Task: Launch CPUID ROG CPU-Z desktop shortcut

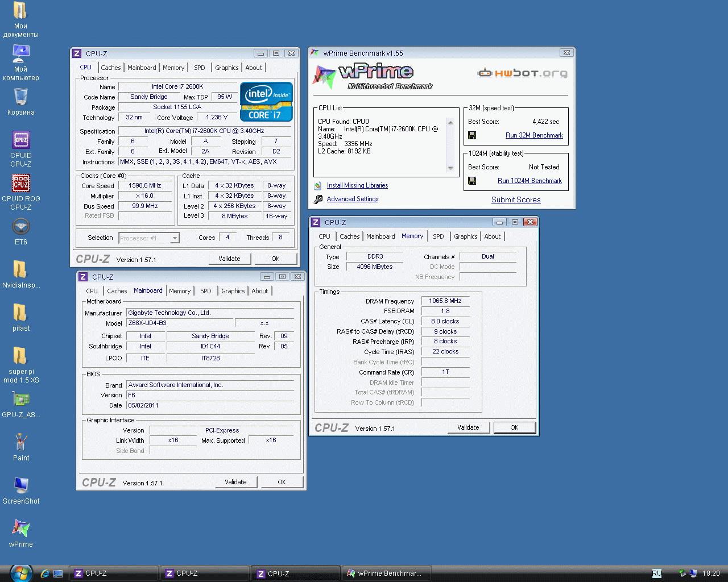Action: [x=20, y=192]
